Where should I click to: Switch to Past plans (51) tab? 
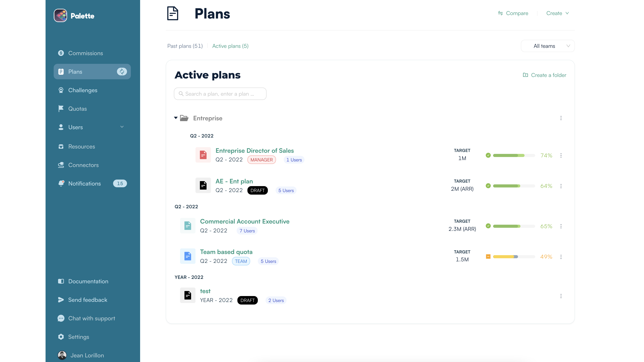coord(185,46)
